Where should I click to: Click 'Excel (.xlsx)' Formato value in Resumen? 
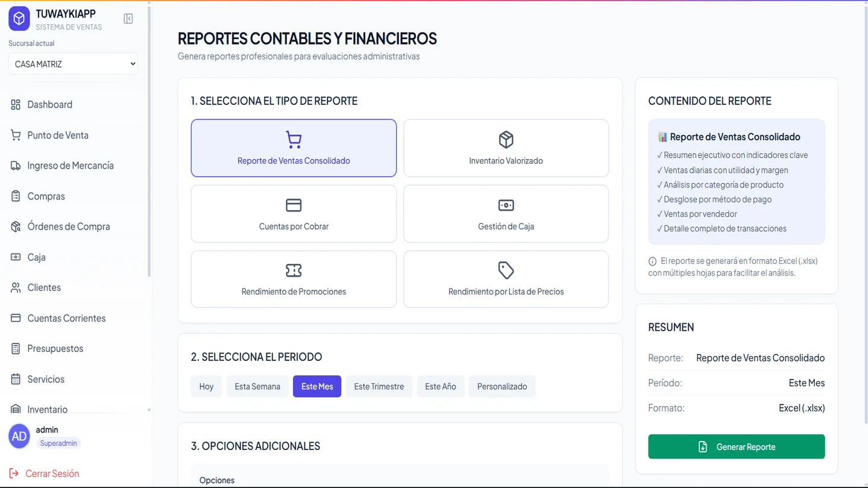click(x=802, y=408)
